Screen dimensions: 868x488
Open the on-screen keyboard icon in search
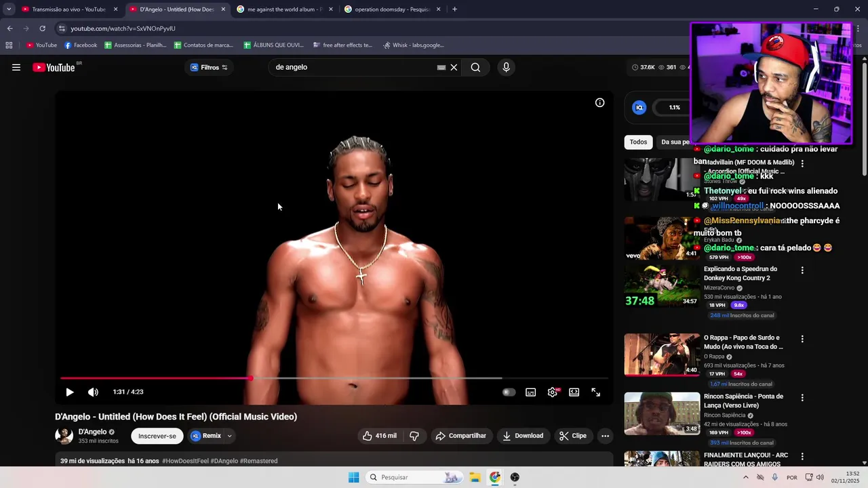pyautogui.click(x=441, y=67)
